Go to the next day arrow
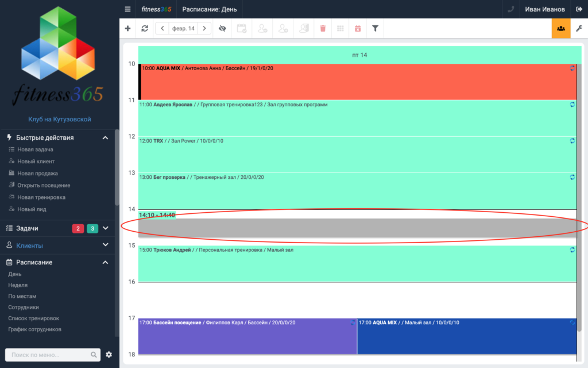588x368 pixels. coord(204,29)
